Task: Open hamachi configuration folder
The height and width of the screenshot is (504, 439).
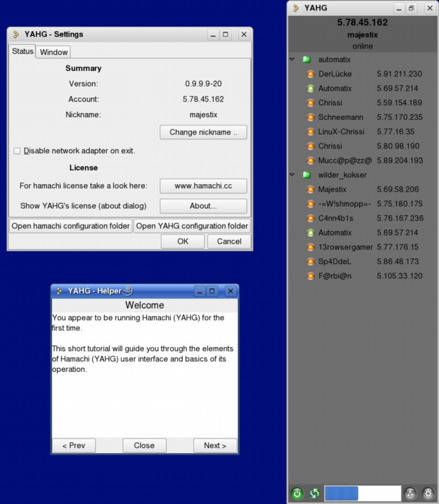Action: (x=71, y=226)
